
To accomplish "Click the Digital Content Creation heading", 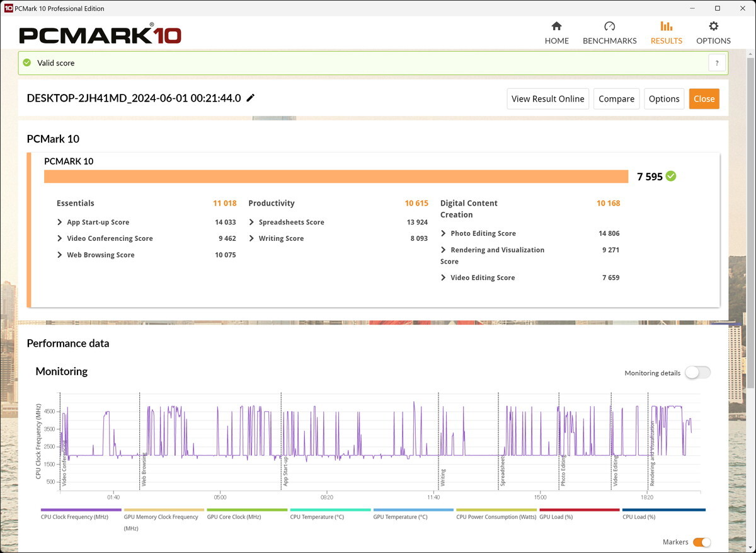I will tap(469, 209).
